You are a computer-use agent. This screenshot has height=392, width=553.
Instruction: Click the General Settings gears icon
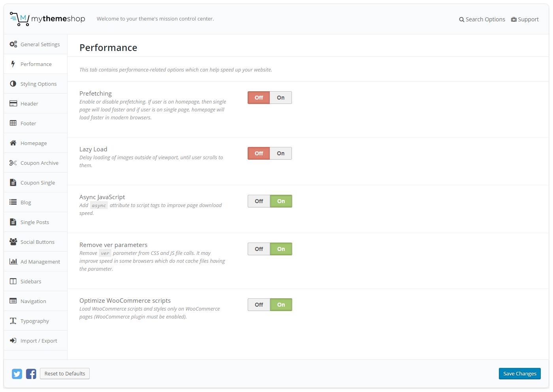pos(13,44)
